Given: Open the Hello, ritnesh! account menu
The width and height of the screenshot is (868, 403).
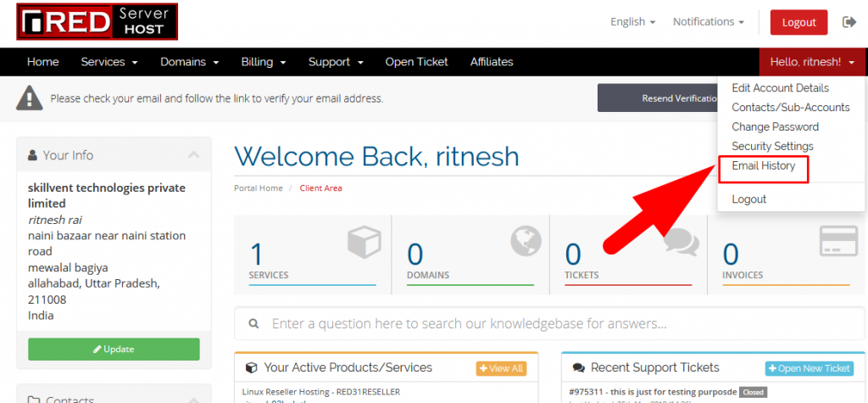Looking at the screenshot, I should tap(811, 62).
